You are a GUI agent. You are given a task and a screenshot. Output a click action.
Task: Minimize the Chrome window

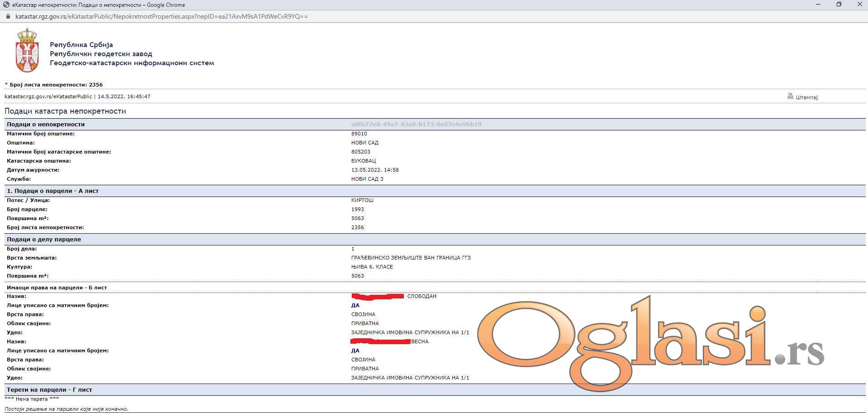818,5
